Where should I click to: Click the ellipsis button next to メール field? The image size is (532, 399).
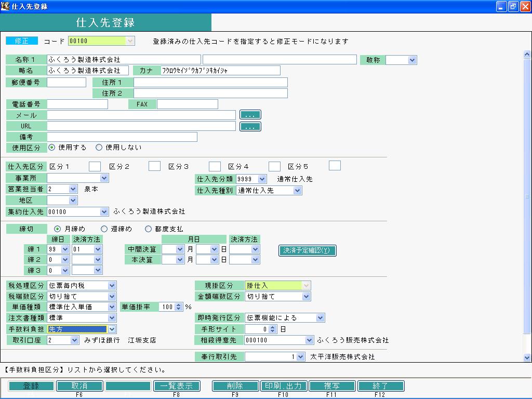(250, 115)
